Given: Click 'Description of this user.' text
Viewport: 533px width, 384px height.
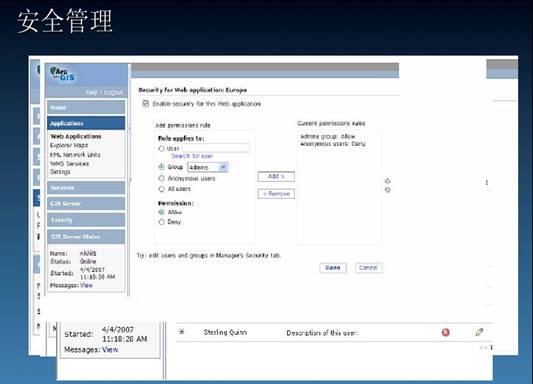Looking at the screenshot, I should tap(322, 333).
